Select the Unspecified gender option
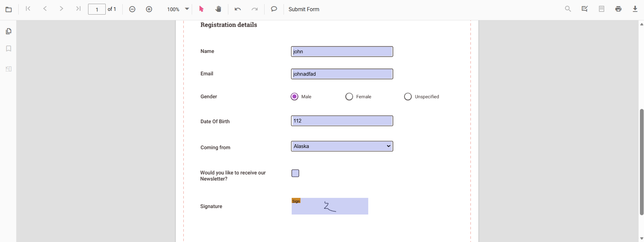This screenshot has height=242, width=644. click(x=408, y=97)
